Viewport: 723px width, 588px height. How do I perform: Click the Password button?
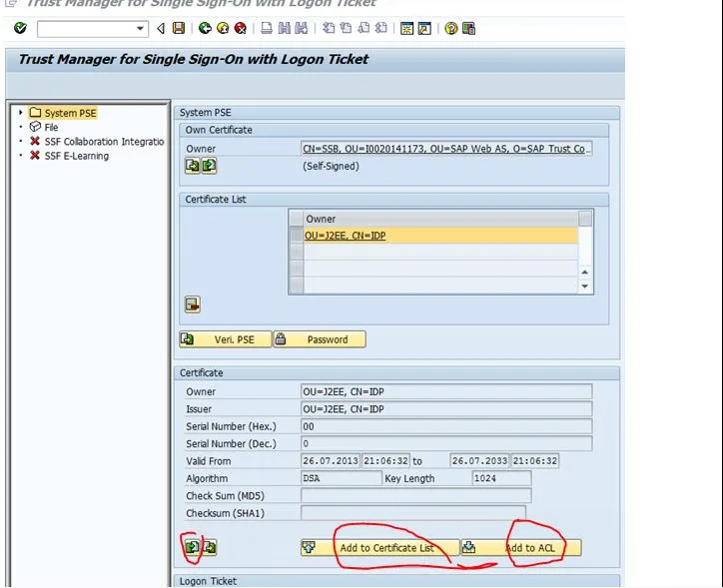327,339
